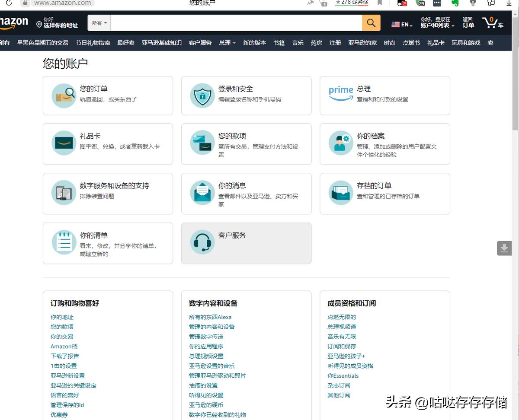Image resolution: width=519 pixels, height=420 pixels.
Task: Click the headset icon on 客户服务 card
Action: tap(202, 242)
